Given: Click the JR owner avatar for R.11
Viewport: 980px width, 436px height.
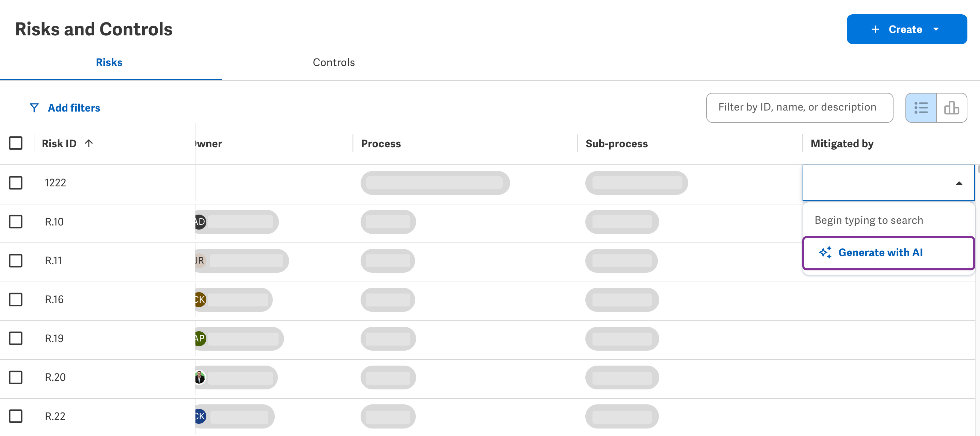Looking at the screenshot, I should click(200, 261).
